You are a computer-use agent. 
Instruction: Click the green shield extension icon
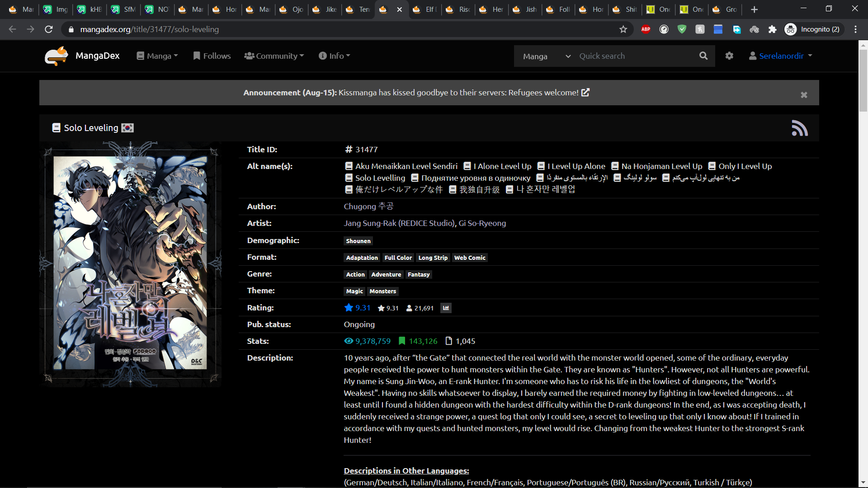point(682,29)
